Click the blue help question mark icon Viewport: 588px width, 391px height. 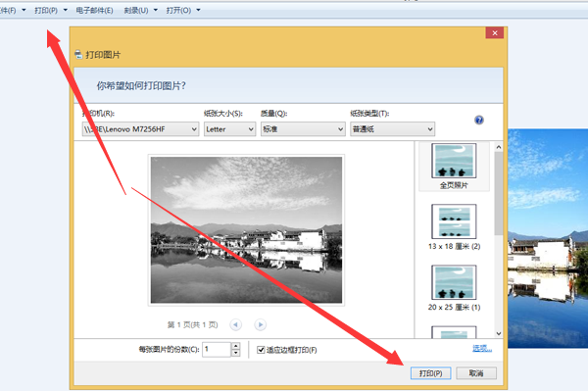coord(479,120)
